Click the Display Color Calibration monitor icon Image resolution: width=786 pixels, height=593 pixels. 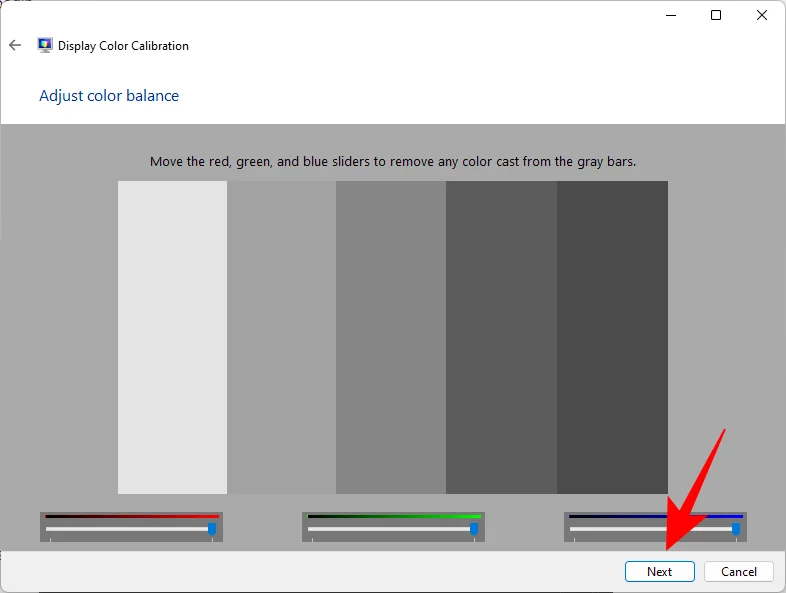pos(45,46)
